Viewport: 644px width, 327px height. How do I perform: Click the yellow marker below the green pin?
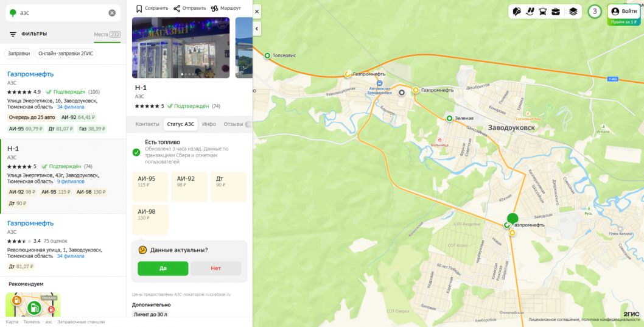(x=512, y=233)
